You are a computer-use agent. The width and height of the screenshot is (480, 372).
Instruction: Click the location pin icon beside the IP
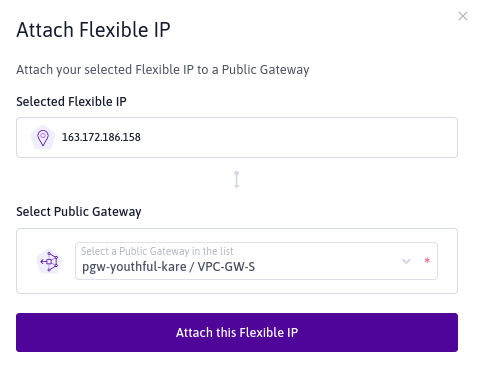coord(43,137)
